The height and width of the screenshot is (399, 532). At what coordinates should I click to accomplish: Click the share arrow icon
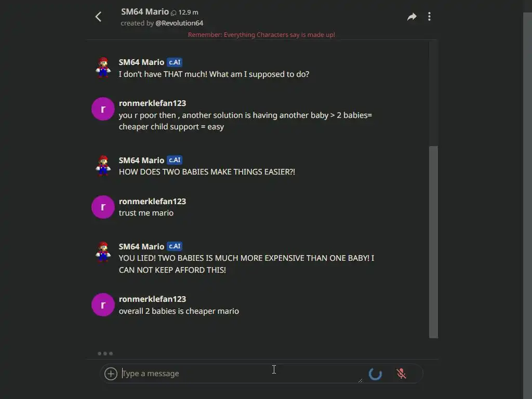coord(411,17)
